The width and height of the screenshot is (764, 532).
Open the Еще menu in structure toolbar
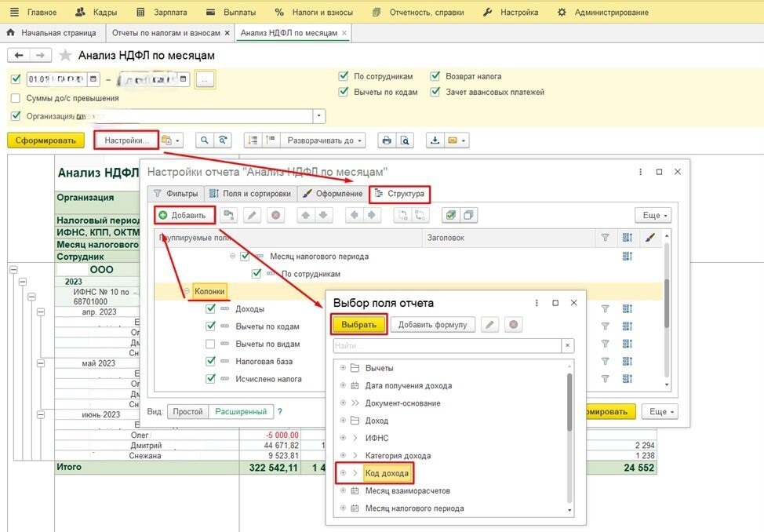coord(653,215)
